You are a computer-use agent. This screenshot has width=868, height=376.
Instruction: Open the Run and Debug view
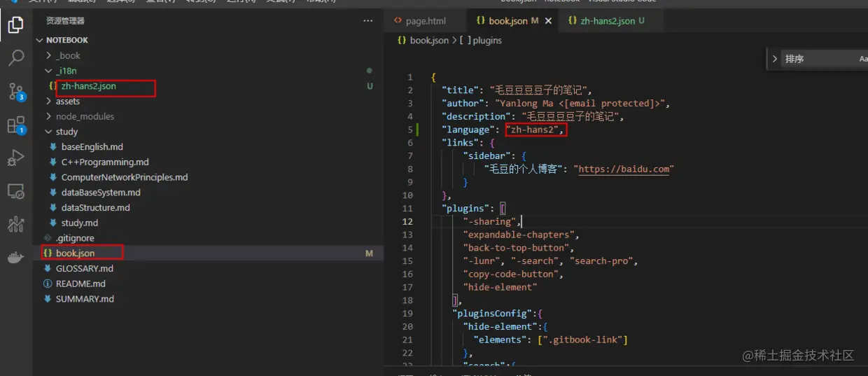[x=15, y=158]
